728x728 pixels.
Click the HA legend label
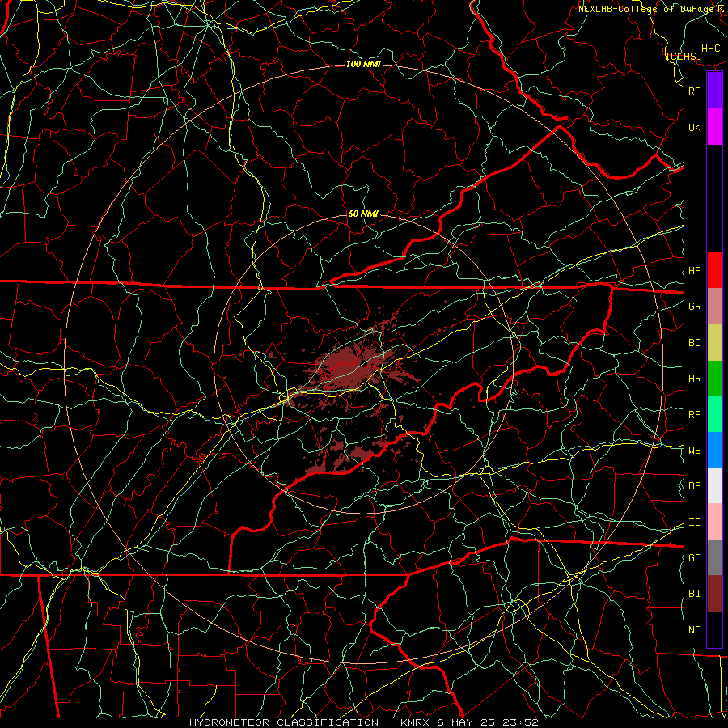coord(695,271)
